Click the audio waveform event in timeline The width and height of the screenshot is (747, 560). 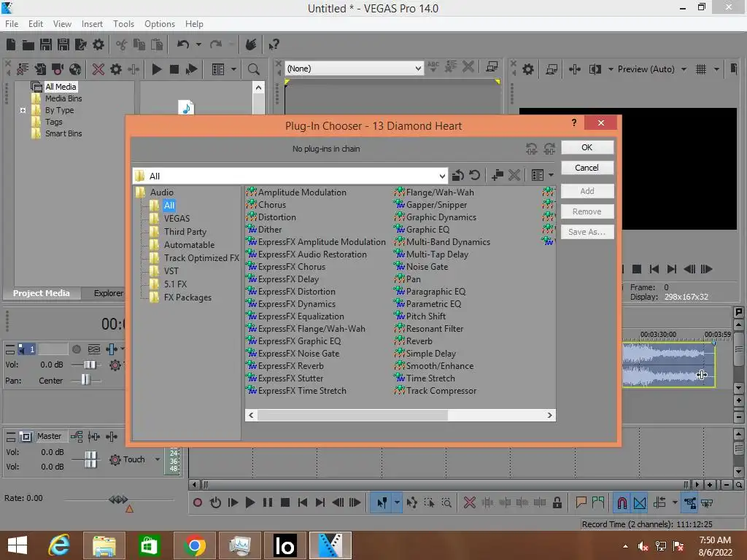pyautogui.click(x=668, y=365)
